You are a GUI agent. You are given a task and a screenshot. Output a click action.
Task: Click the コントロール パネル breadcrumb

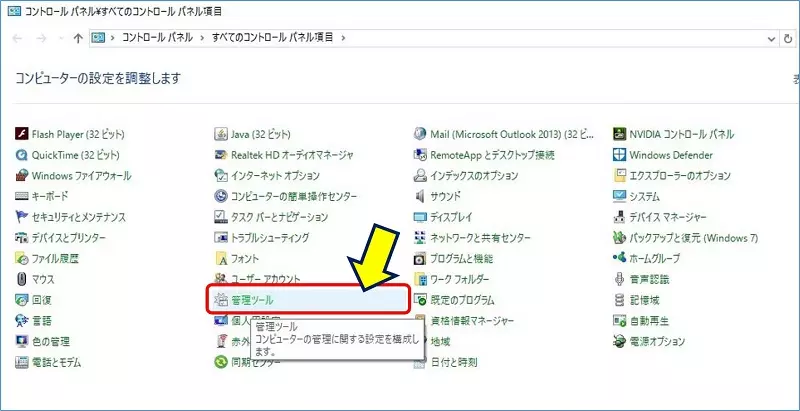pos(157,37)
